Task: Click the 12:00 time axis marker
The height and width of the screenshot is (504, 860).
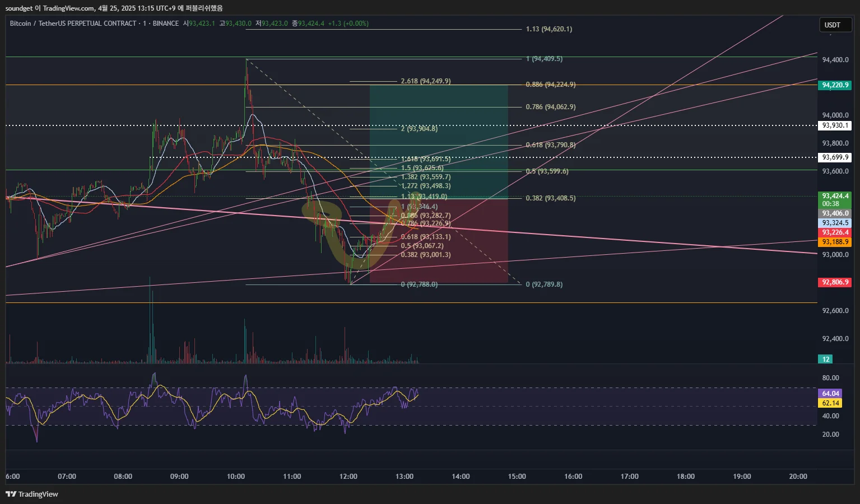Action: [x=348, y=477]
